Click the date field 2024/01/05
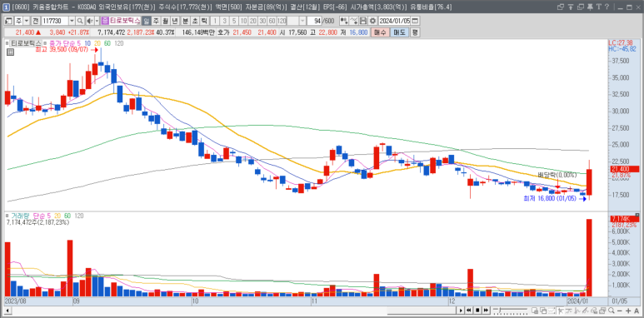644x318 pixels. [395, 21]
